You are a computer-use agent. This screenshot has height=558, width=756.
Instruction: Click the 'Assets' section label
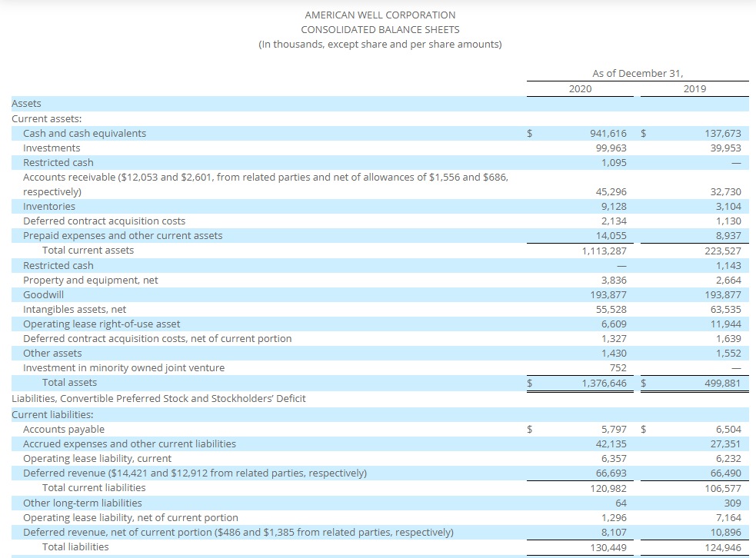[26, 104]
